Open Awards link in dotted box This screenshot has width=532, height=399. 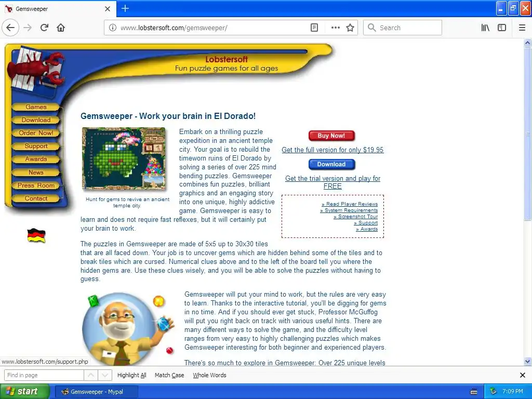[367, 229]
